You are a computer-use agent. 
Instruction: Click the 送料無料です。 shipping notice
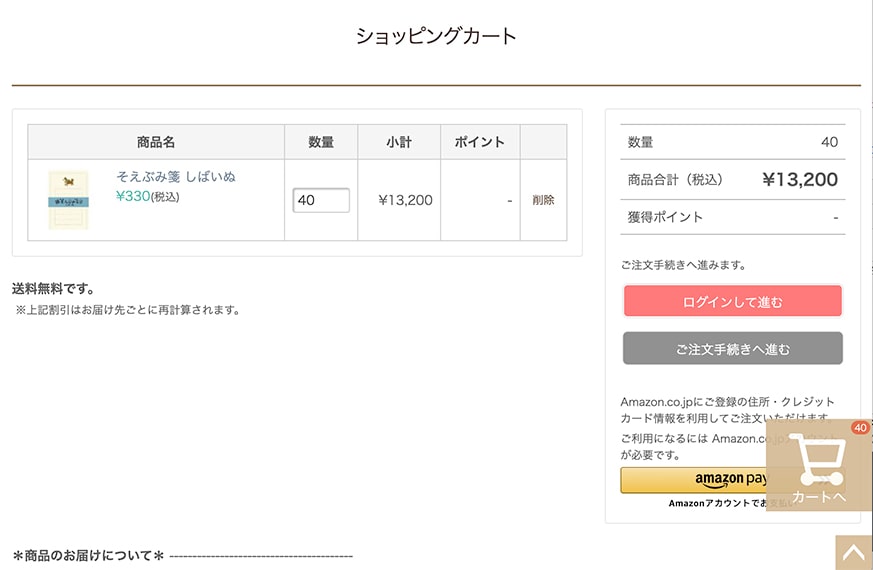point(53,289)
